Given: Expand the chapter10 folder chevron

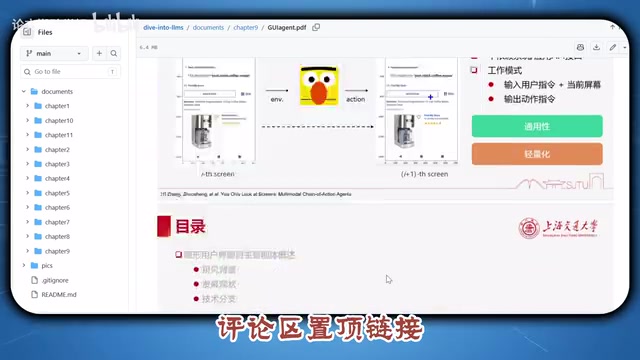Looking at the screenshot, I should (27, 120).
